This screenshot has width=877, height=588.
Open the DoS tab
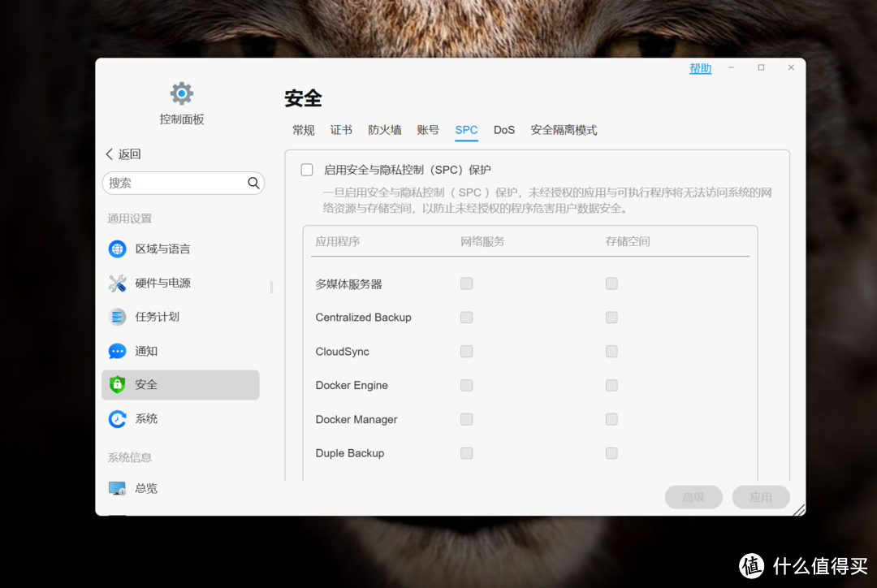pyautogui.click(x=503, y=129)
